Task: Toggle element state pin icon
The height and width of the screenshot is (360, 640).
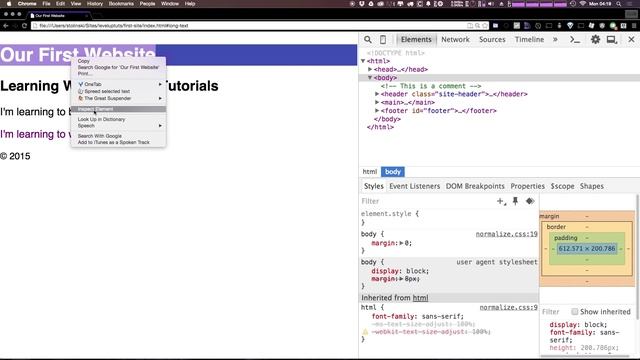Action: pyautogui.click(x=515, y=201)
